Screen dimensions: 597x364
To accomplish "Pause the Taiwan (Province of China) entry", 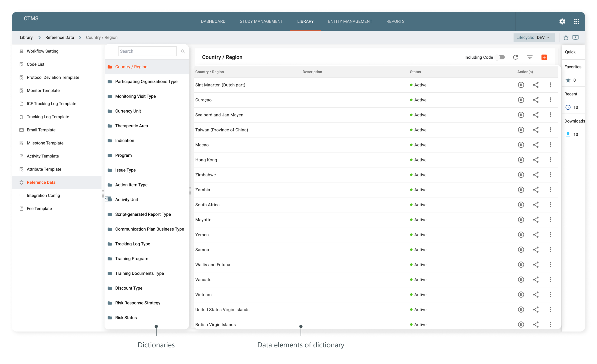I will [521, 130].
